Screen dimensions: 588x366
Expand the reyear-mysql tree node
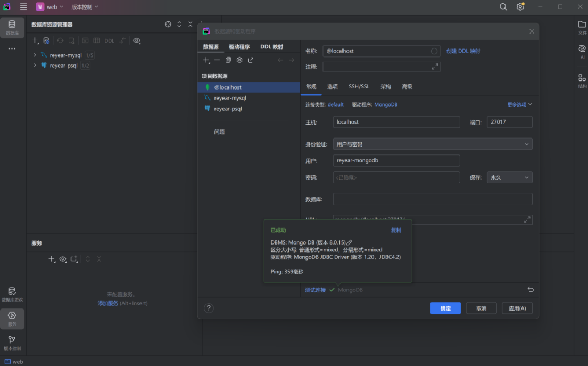click(35, 55)
